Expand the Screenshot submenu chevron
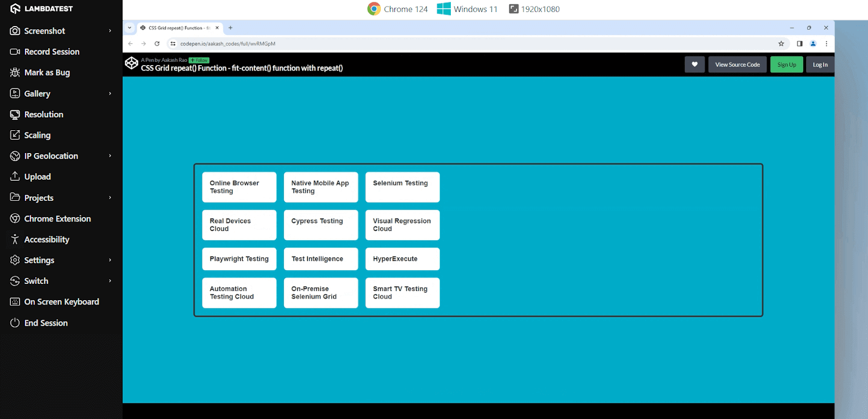The width and height of the screenshot is (868, 419). [x=110, y=31]
